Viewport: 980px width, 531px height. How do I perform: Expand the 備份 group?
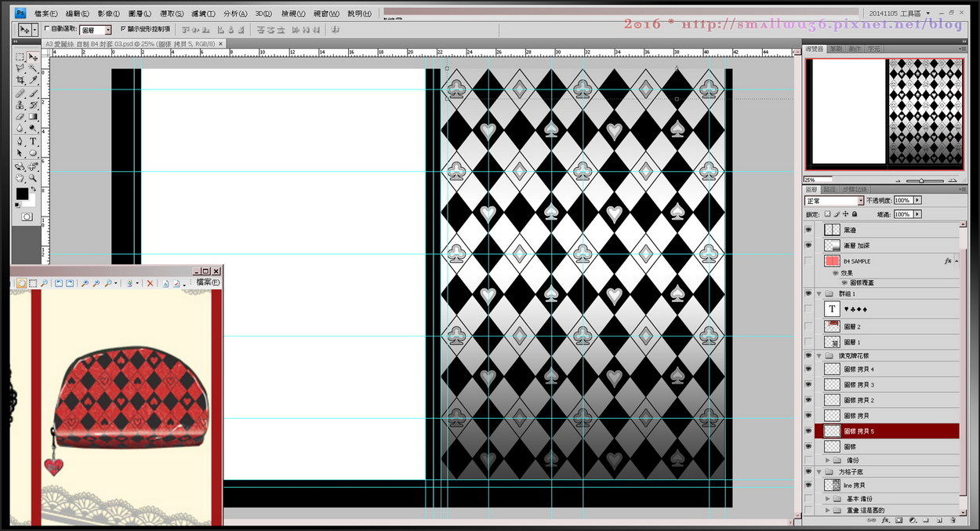828,460
